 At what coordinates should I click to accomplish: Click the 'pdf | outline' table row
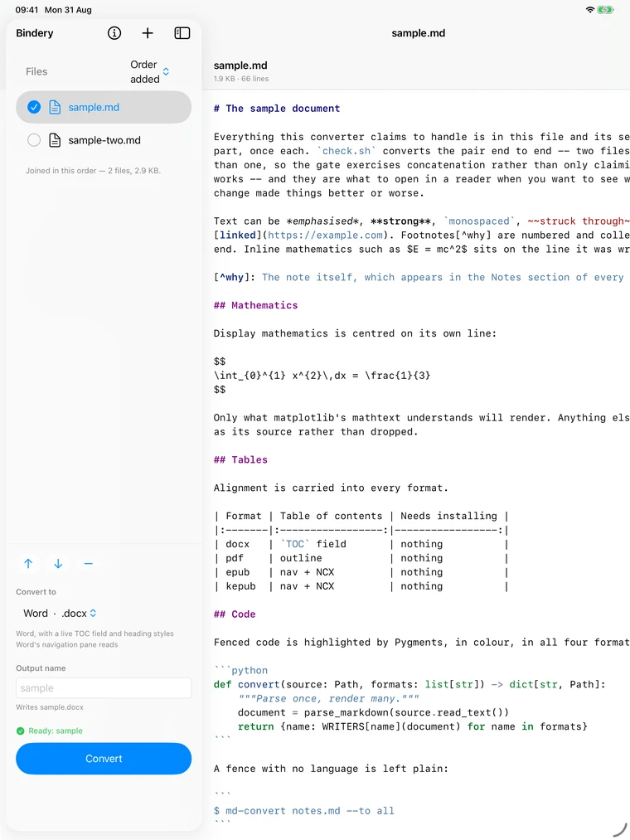coord(361,558)
